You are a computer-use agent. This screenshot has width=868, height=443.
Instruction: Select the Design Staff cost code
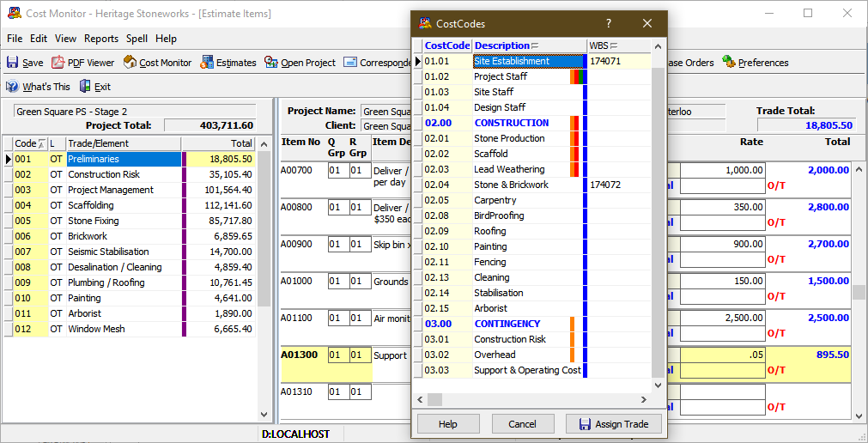coord(532,107)
